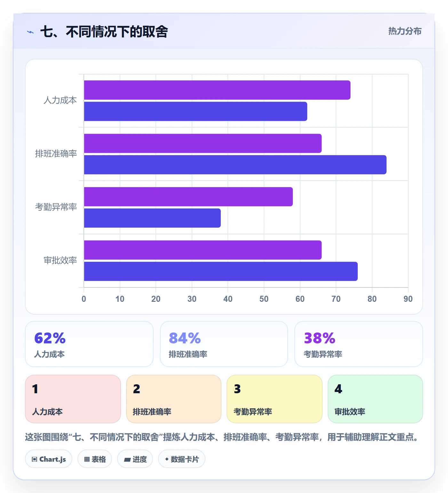Select the 表格 tag chip
Viewport: 448px width, 493px height.
tap(95, 459)
